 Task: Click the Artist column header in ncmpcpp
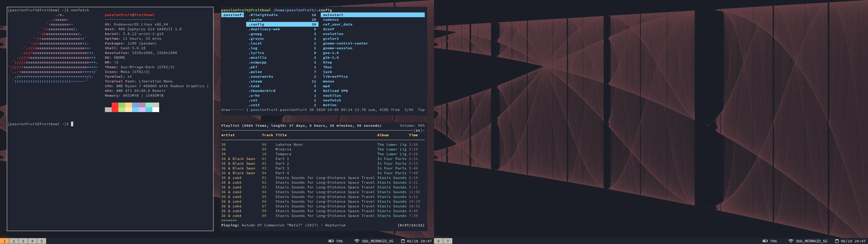[x=228, y=135]
